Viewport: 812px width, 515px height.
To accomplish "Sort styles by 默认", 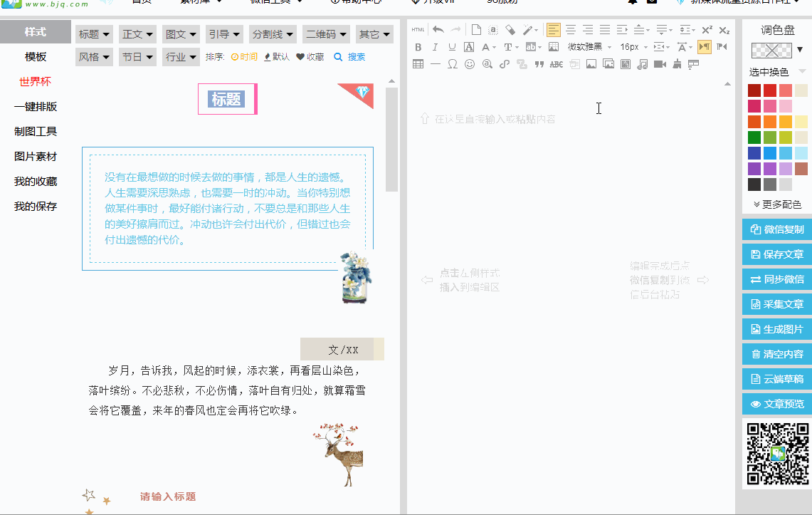I will coord(277,56).
